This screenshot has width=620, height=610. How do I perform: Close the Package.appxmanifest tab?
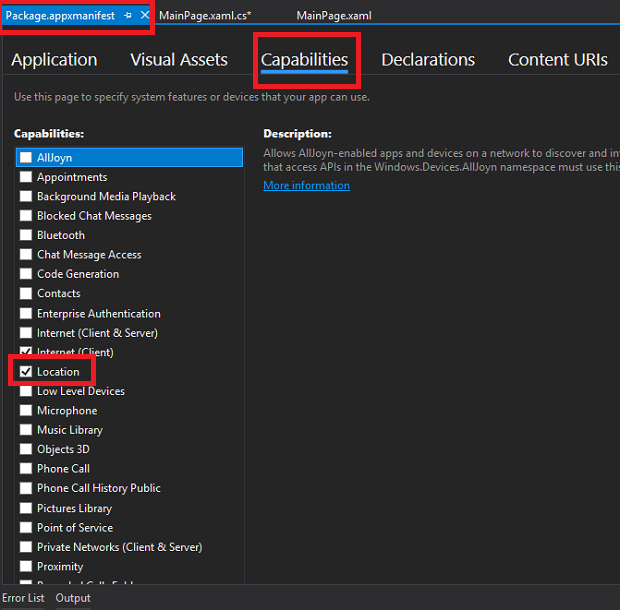pyautogui.click(x=145, y=16)
